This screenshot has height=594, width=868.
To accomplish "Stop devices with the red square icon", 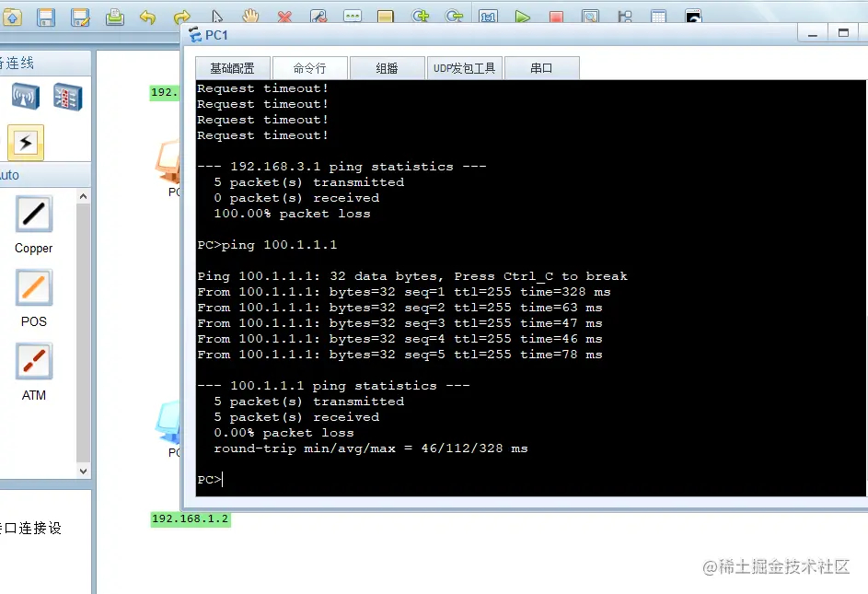I will (556, 17).
